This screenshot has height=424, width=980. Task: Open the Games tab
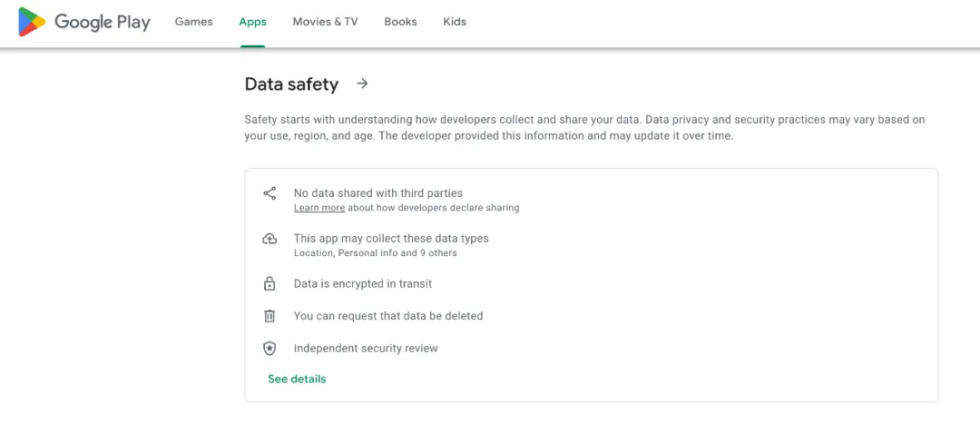pos(194,22)
